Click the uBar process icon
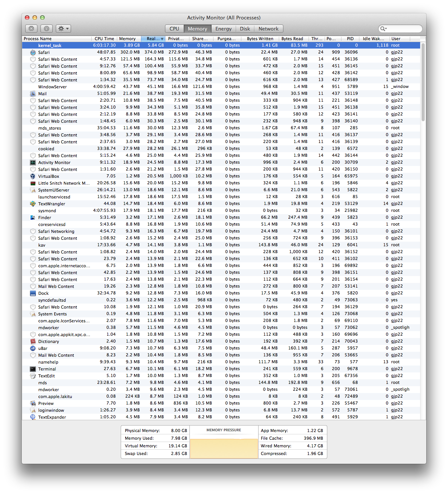This screenshot has width=448, height=494. (33, 348)
